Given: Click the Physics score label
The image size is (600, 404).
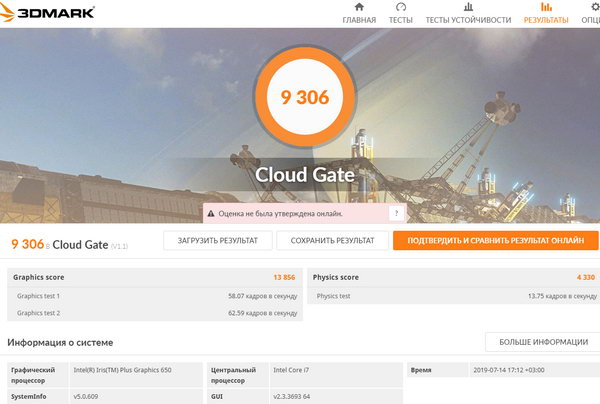Looking at the screenshot, I should click(336, 277).
